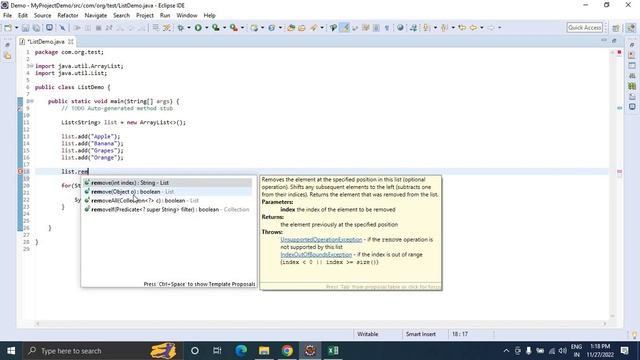Click the Open Type icon
The height and width of the screenshot is (360, 640).
(x=291, y=28)
